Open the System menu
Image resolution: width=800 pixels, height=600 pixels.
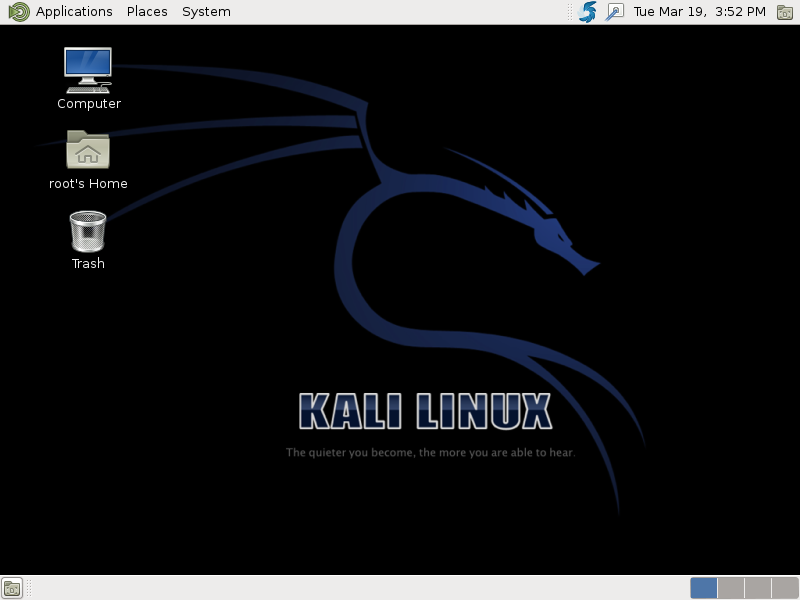tap(206, 11)
